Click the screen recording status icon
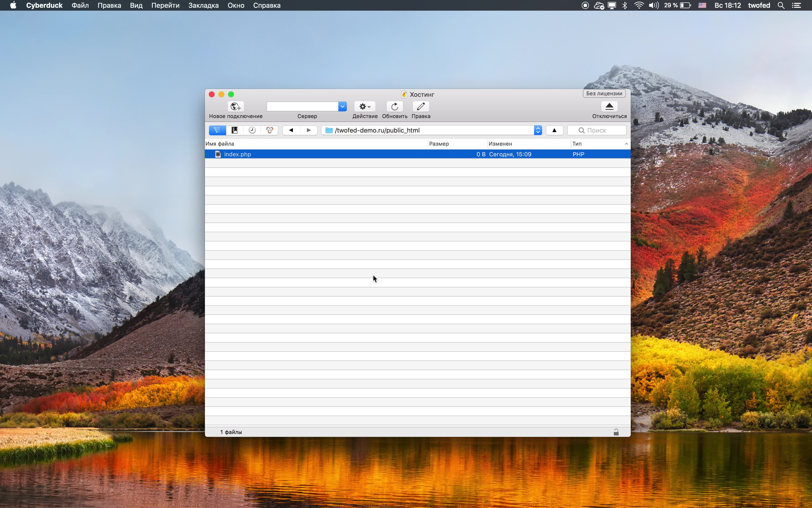812x508 pixels. [585, 5]
